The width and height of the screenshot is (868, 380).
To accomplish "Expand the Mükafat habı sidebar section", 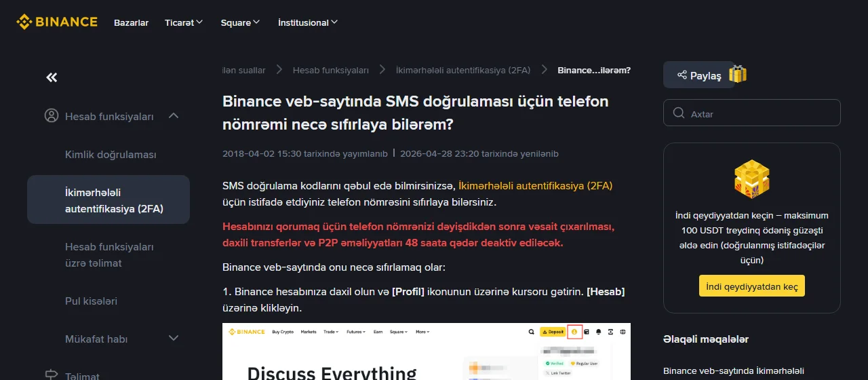I will [x=174, y=339].
